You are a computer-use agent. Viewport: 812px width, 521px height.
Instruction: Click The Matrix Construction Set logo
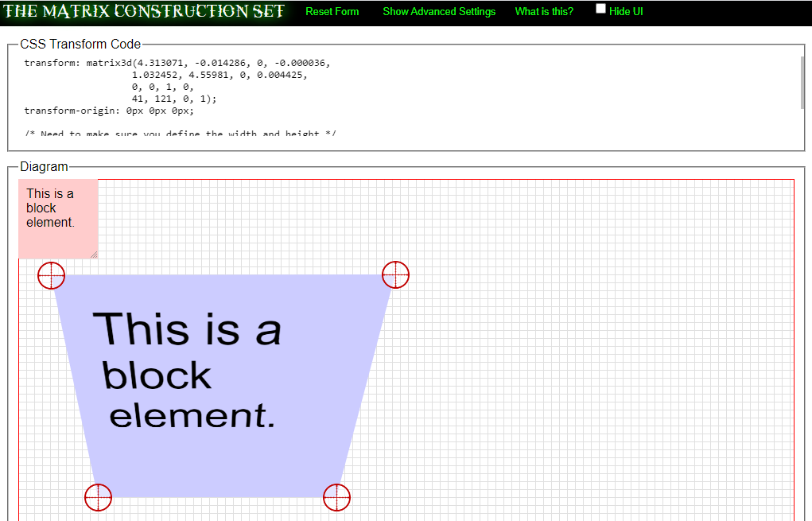click(144, 12)
